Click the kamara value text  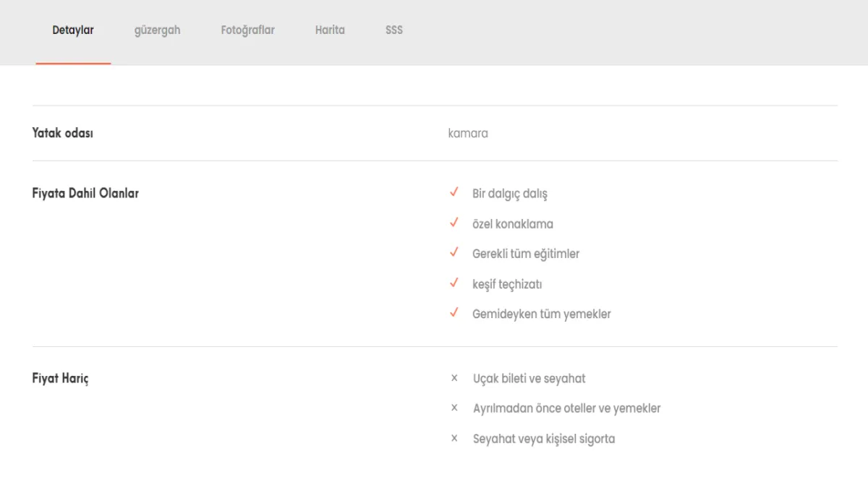click(x=468, y=133)
